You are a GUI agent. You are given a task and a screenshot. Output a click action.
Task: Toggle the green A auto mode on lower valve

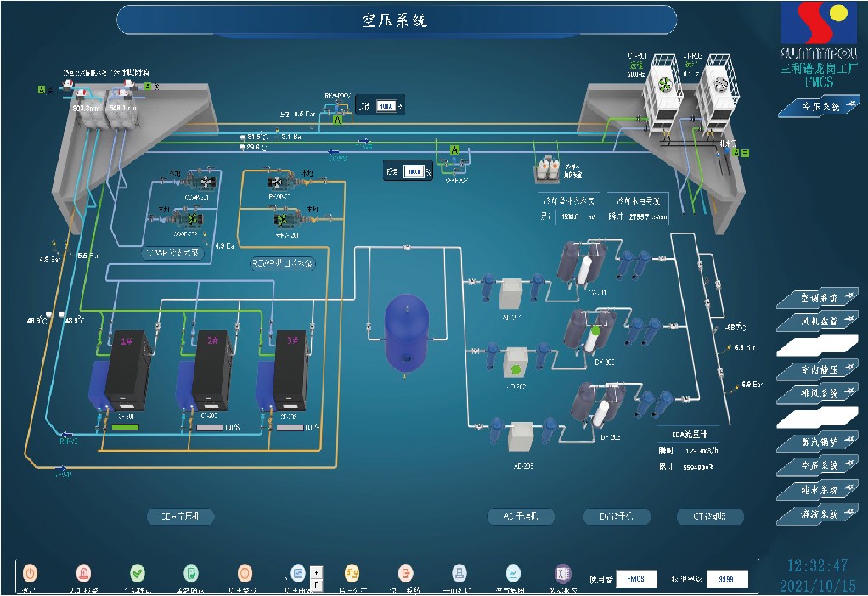[x=454, y=150]
